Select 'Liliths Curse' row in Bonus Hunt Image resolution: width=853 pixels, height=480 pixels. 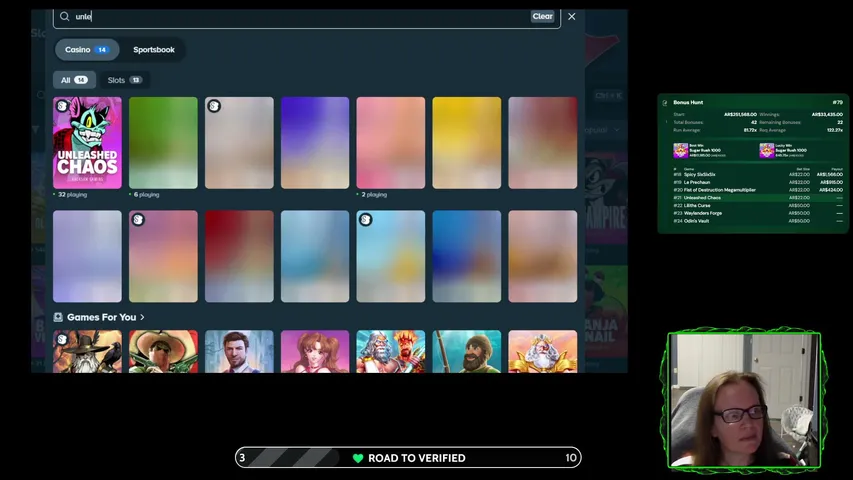point(758,206)
